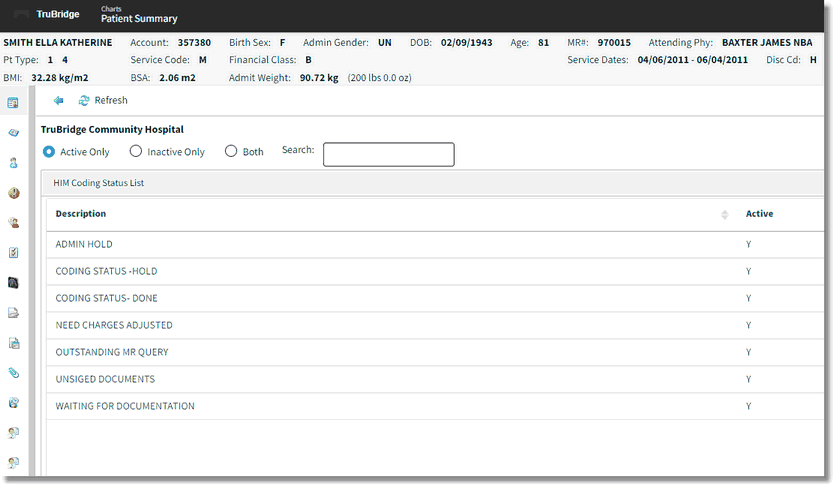
Task: Click the Active Y value for UNSIGED DOCUMENTS
Action: pos(748,380)
